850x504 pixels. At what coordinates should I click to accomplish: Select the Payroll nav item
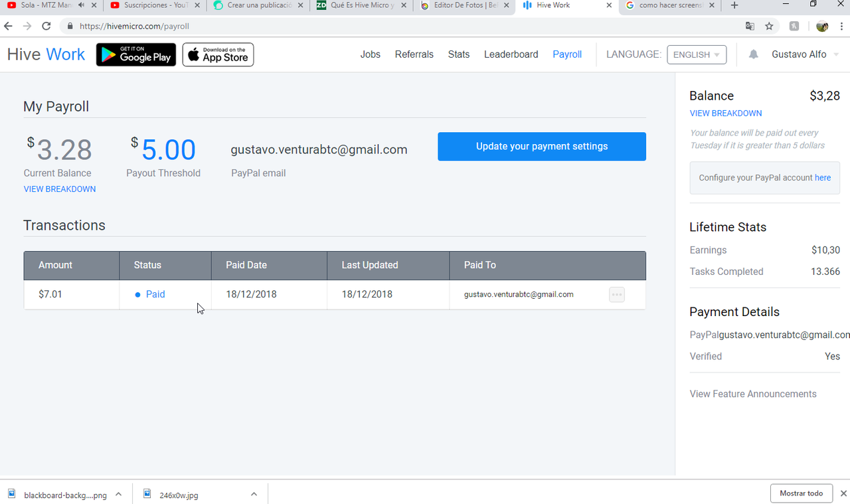(x=567, y=54)
